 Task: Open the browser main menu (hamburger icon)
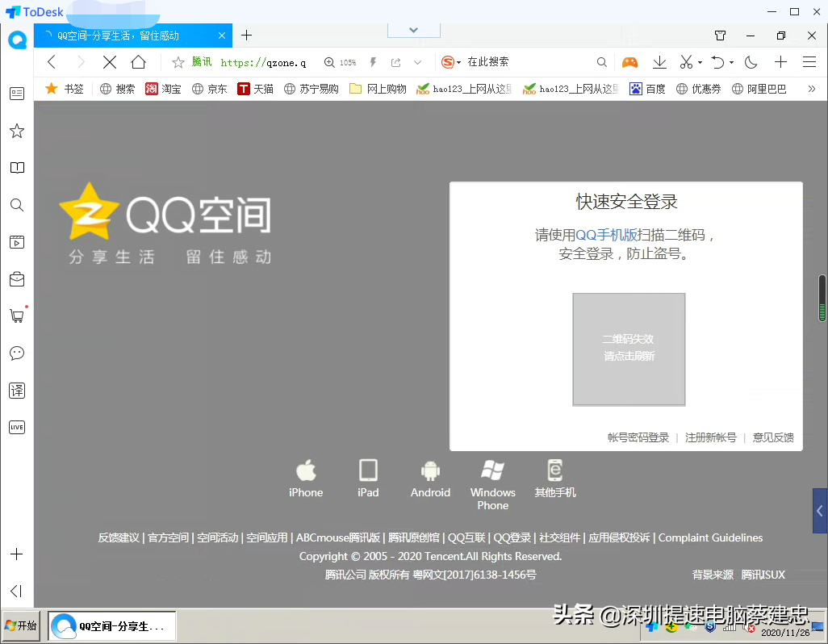pos(810,62)
